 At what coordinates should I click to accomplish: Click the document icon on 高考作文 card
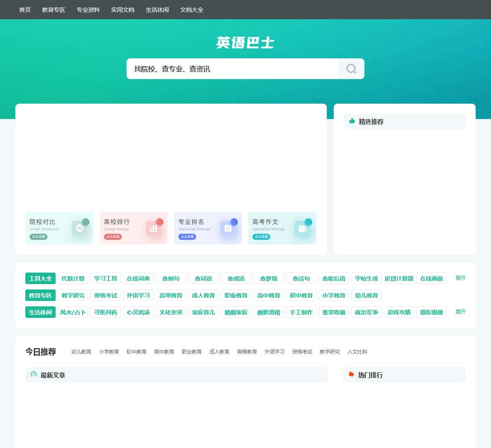pos(302,228)
